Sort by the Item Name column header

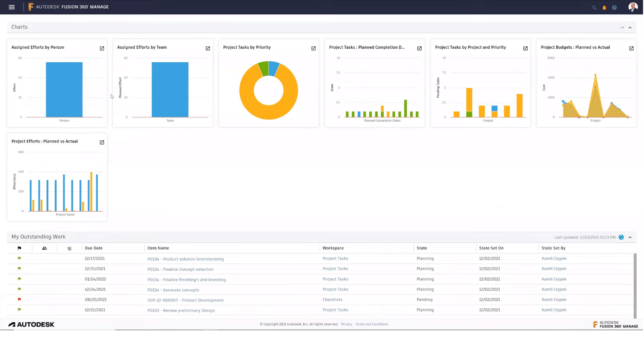pos(158,248)
